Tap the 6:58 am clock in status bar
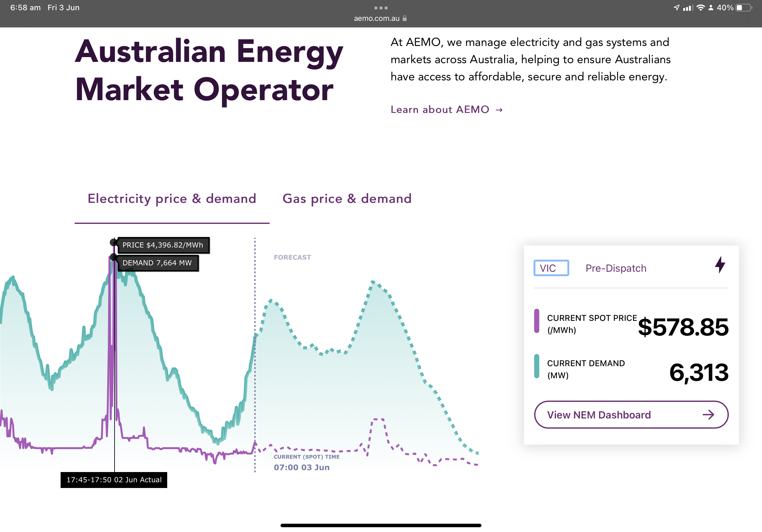Screen dimensions: 762x532 point(26,8)
